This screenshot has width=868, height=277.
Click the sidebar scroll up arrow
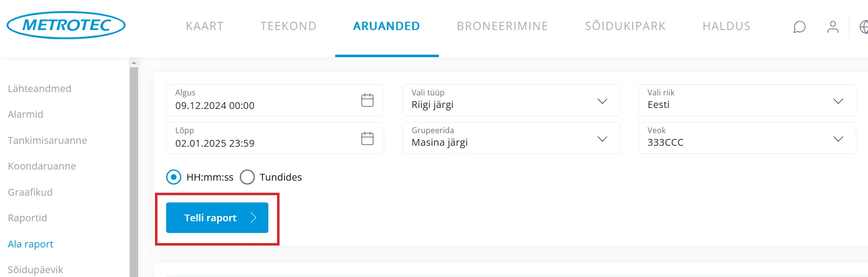point(134,63)
